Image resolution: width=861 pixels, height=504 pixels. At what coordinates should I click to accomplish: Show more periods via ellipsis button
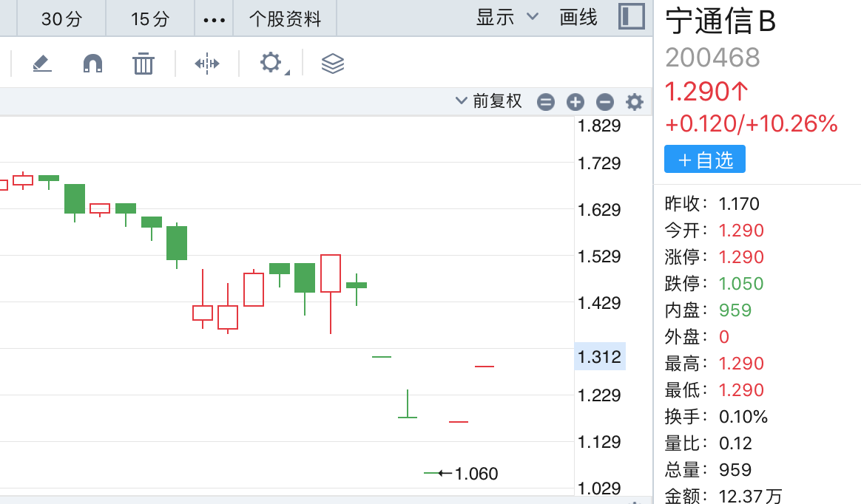(214, 19)
